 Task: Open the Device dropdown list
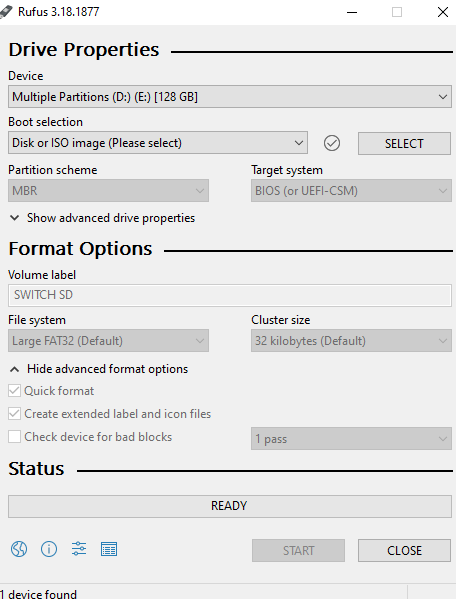(x=230, y=97)
